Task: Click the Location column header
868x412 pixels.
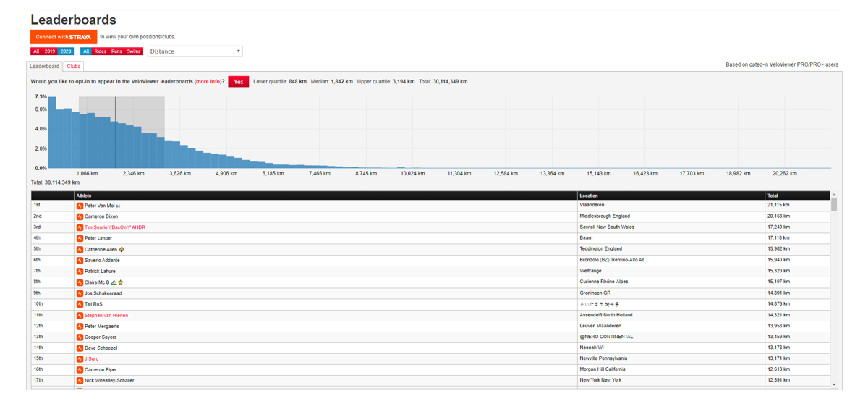Action: [x=671, y=196]
